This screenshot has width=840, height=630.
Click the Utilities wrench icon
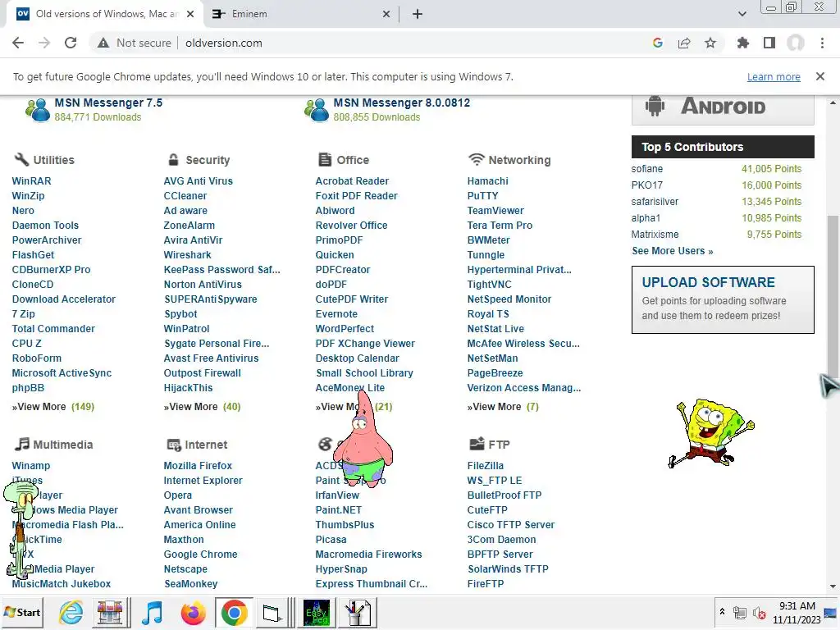[21, 160]
